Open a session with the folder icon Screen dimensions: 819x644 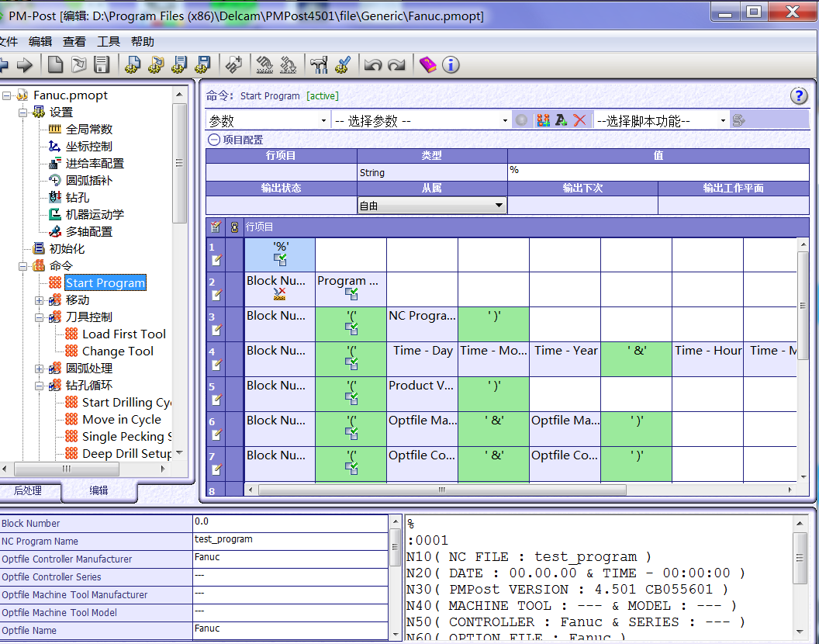coord(79,65)
